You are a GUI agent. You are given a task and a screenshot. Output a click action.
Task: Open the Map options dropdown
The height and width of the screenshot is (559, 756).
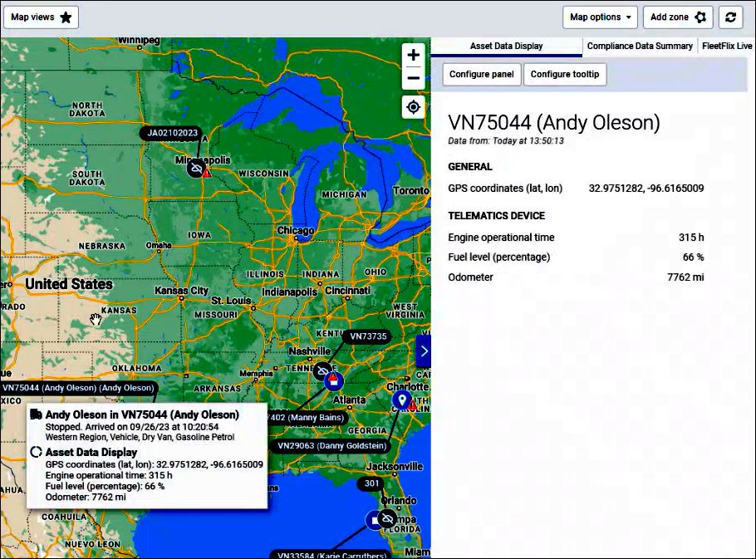tap(601, 17)
